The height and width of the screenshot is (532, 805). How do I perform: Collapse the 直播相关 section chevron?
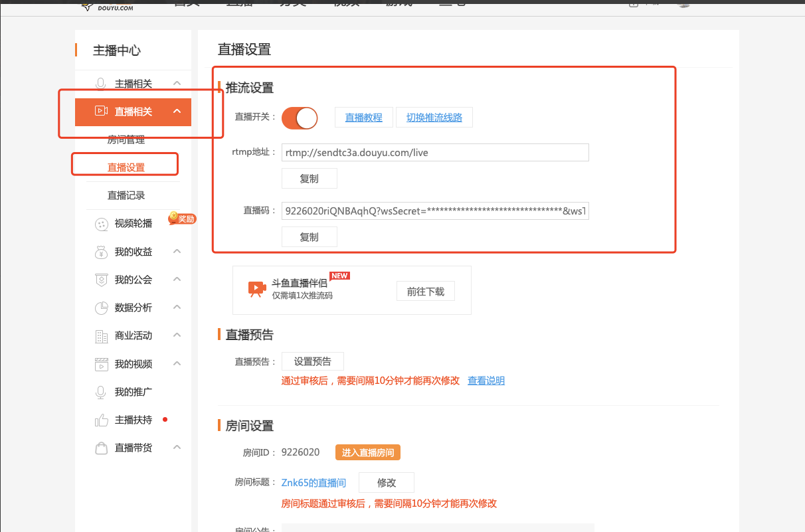coord(177,111)
